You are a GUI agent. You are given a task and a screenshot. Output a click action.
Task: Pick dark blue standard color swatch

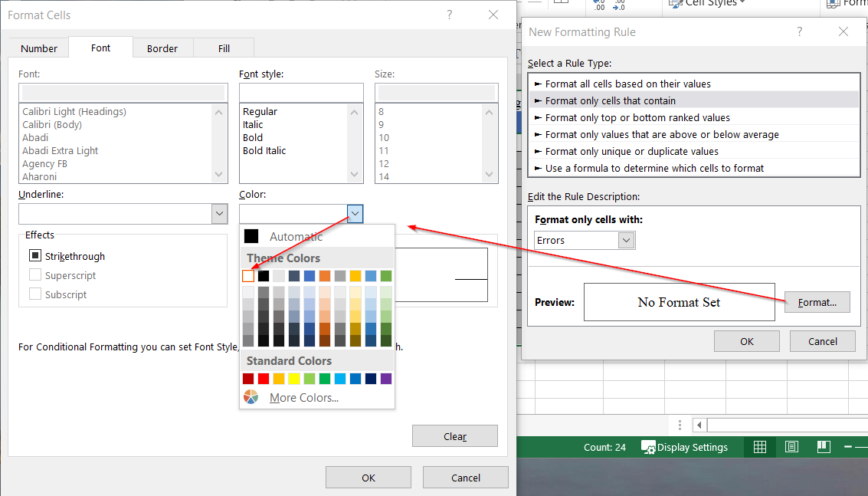tap(371, 379)
